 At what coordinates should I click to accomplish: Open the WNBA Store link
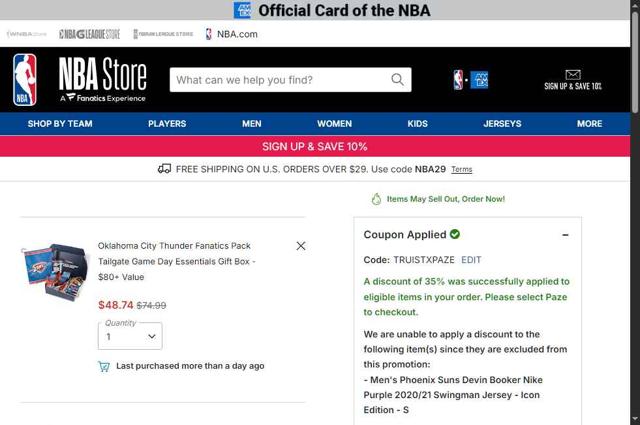tap(27, 34)
